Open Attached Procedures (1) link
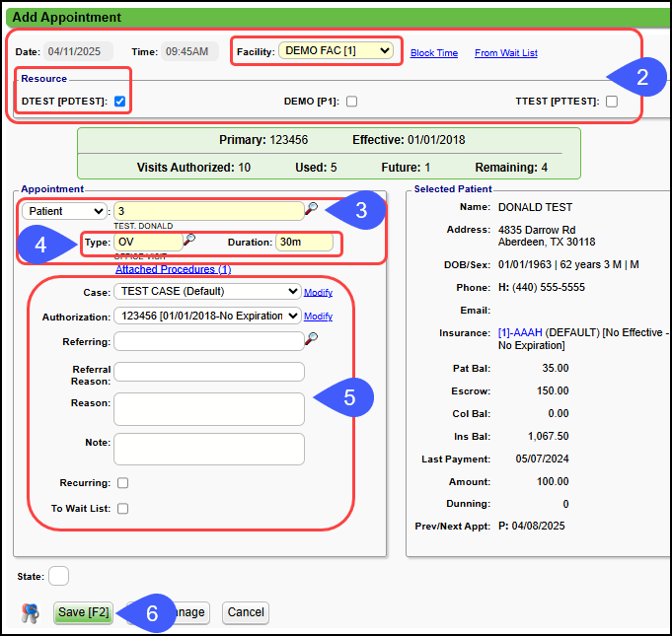672x636 pixels. coord(173,269)
